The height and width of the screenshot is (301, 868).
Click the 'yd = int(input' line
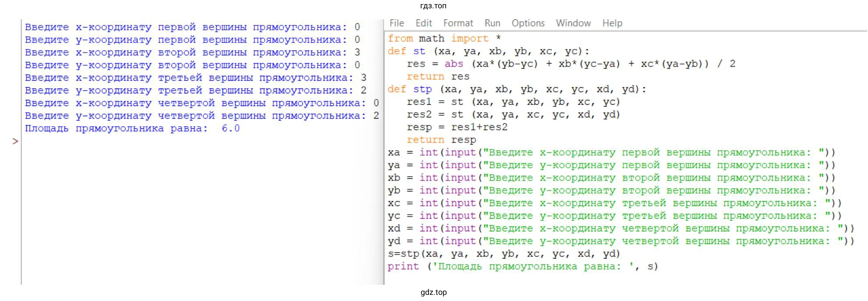pos(621,242)
